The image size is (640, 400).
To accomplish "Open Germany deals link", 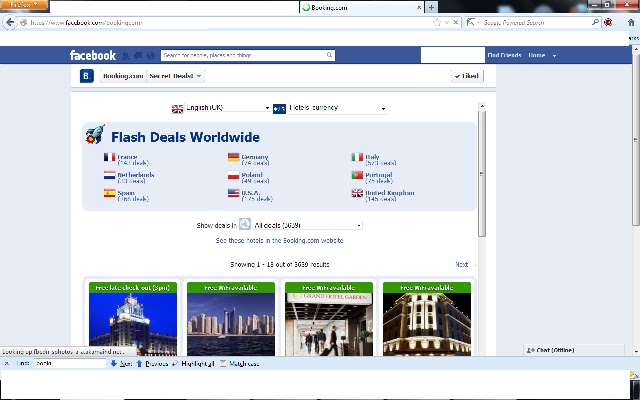I will pos(255,157).
